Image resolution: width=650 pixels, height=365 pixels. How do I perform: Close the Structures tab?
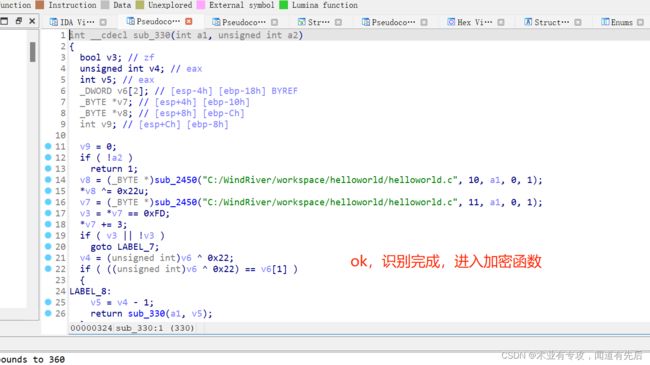[x=578, y=22]
